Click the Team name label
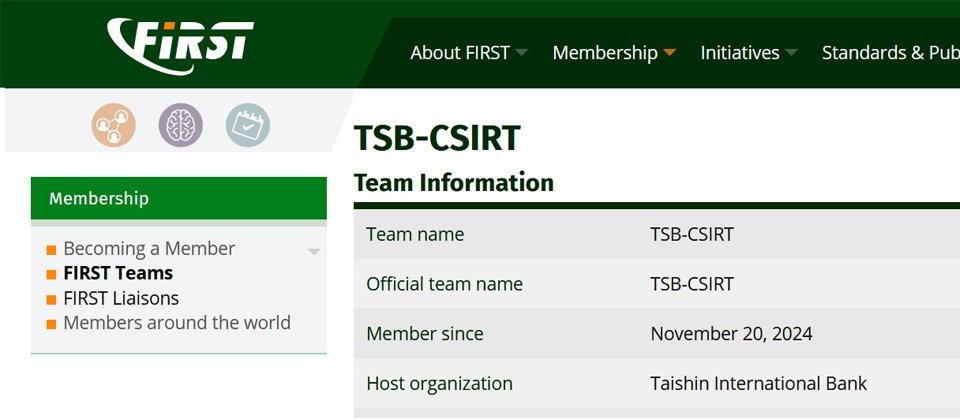This screenshot has width=960, height=420. point(415,234)
